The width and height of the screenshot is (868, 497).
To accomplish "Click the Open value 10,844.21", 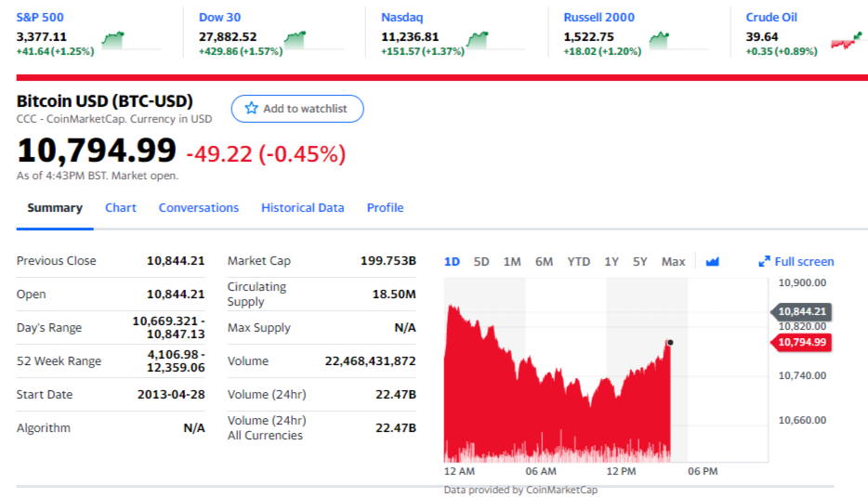I will [176, 294].
